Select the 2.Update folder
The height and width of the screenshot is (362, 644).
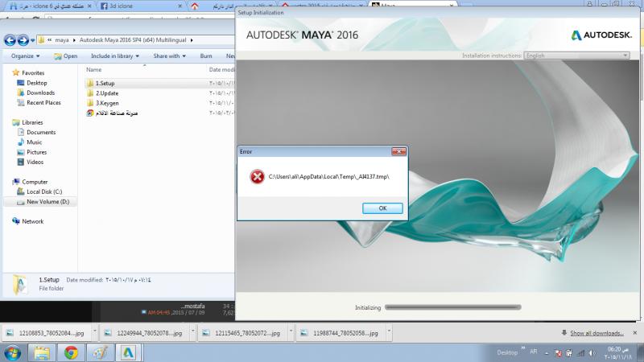pos(107,93)
